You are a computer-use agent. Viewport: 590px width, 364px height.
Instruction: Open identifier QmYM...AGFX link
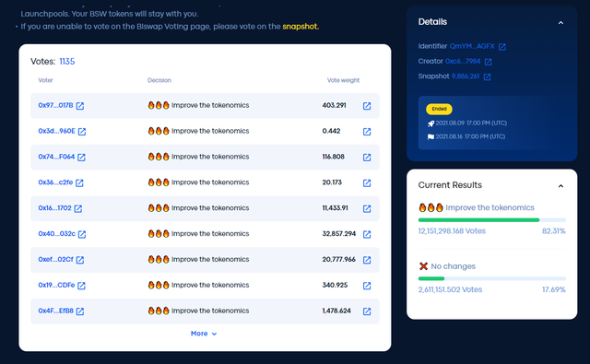(x=472, y=46)
